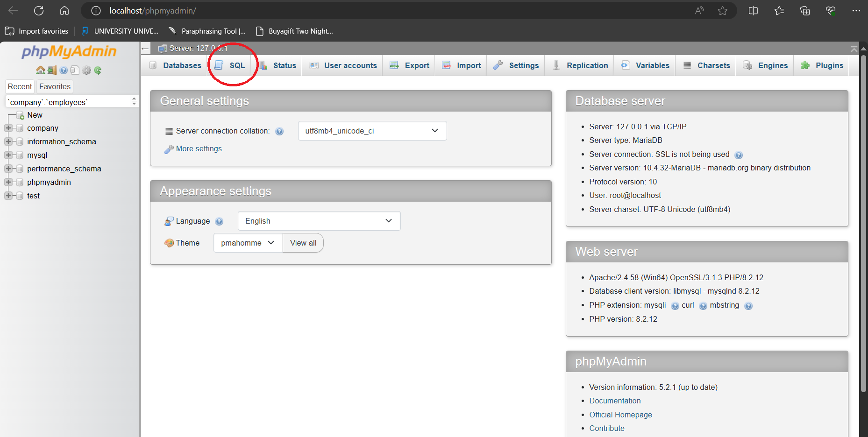
Task: Click the log out door icon
Action: (x=52, y=70)
